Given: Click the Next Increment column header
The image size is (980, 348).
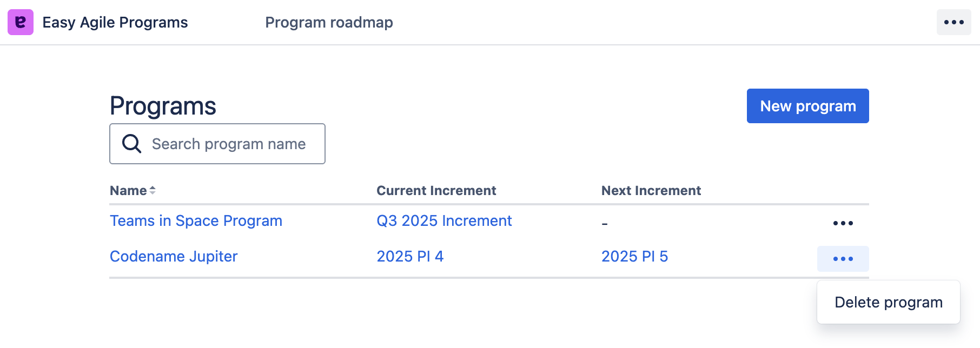Looking at the screenshot, I should pos(651,191).
